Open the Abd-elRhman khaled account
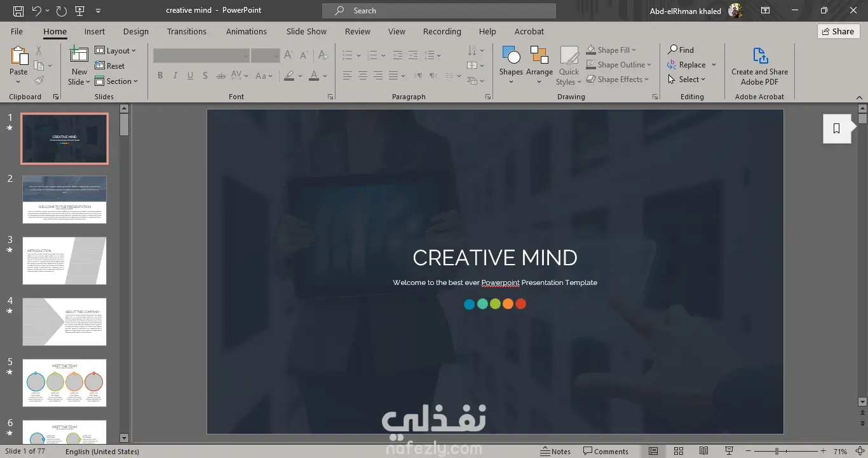The height and width of the screenshot is (458, 868). point(696,11)
